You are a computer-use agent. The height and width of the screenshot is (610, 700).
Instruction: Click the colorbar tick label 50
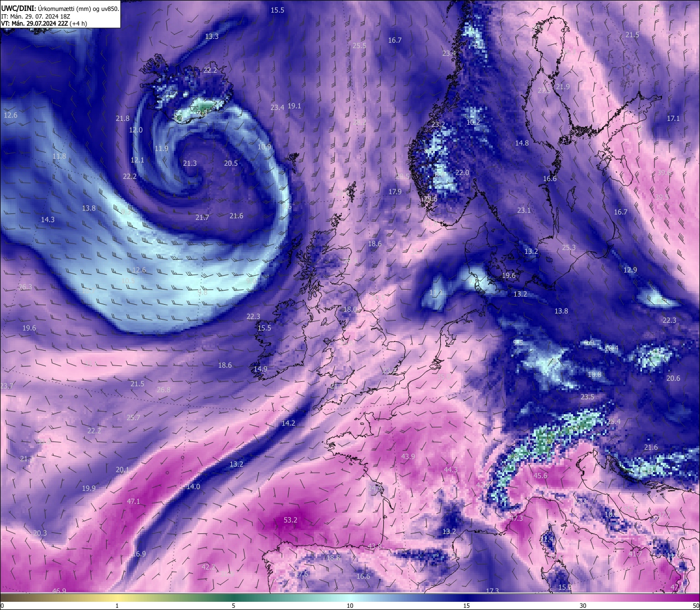tap(695, 606)
